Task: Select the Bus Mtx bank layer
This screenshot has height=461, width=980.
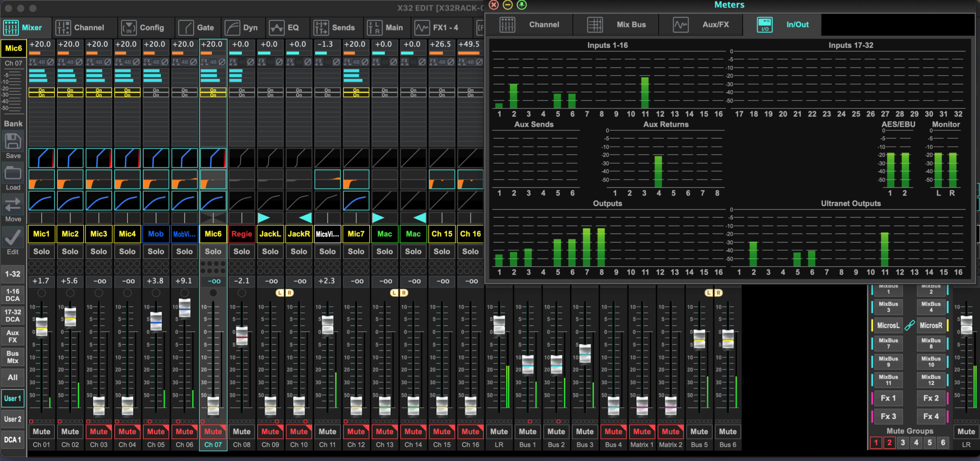Action: [13, 357]
